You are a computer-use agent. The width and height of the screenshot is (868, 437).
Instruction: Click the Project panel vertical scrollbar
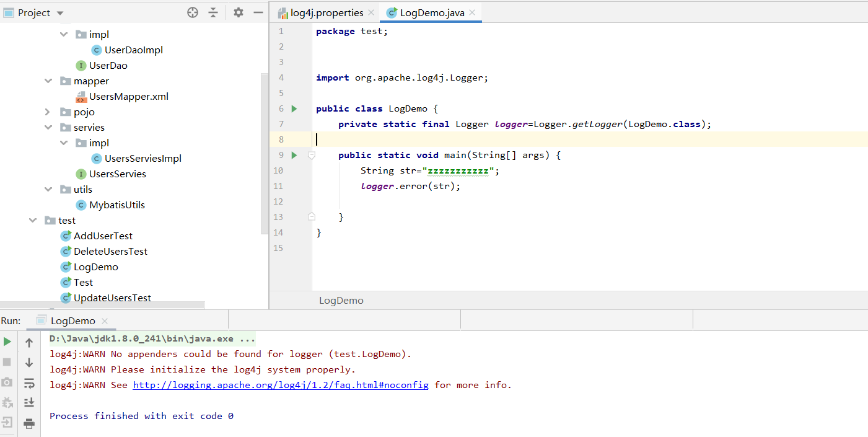pos(265,155)
